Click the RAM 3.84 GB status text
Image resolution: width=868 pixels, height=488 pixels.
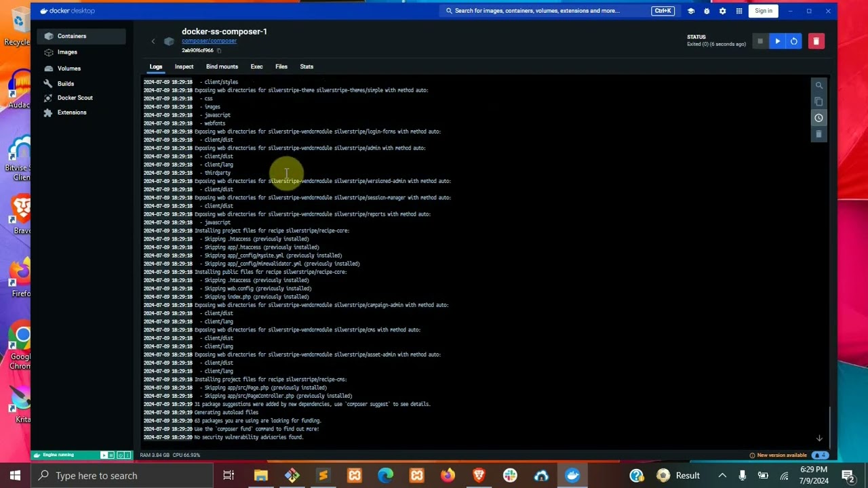tap(155, 455)
